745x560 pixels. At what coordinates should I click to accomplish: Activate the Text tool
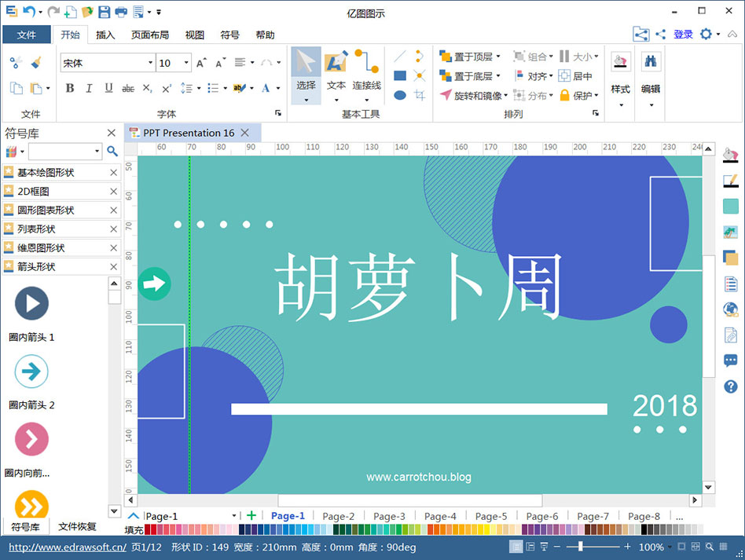tap(336, 75)
